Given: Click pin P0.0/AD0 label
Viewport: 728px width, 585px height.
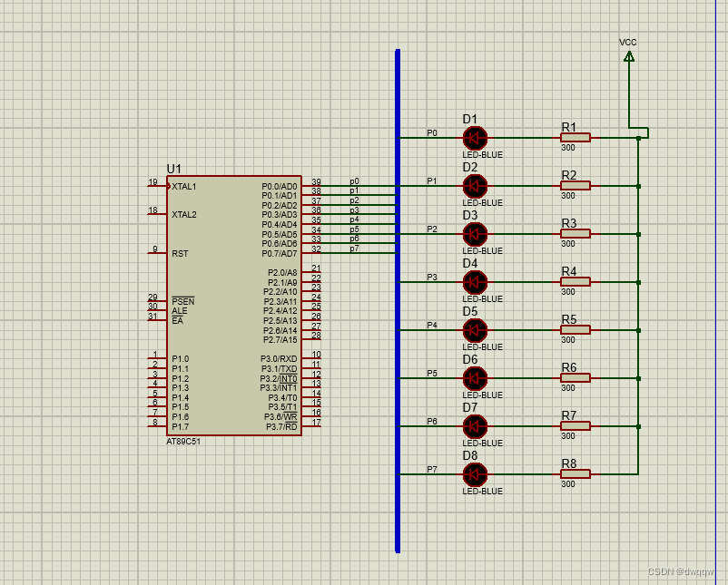Looking at the screenshot, I should (280, 187).
